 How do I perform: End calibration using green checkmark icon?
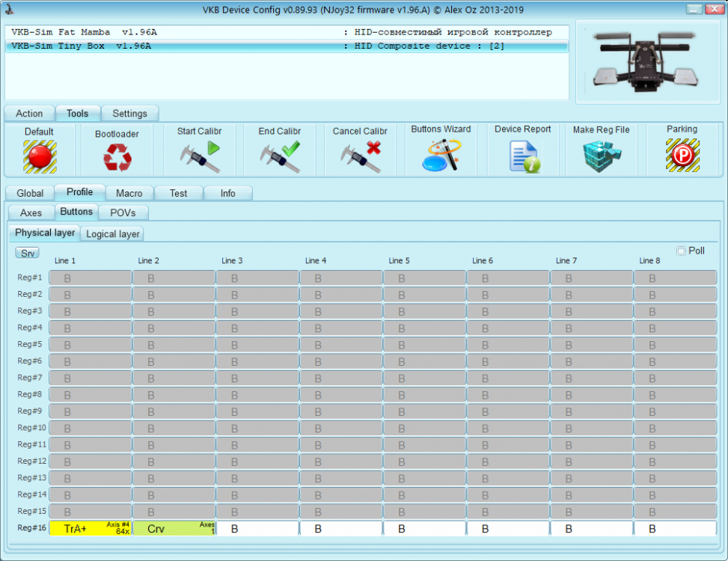(x=280, y=156)
